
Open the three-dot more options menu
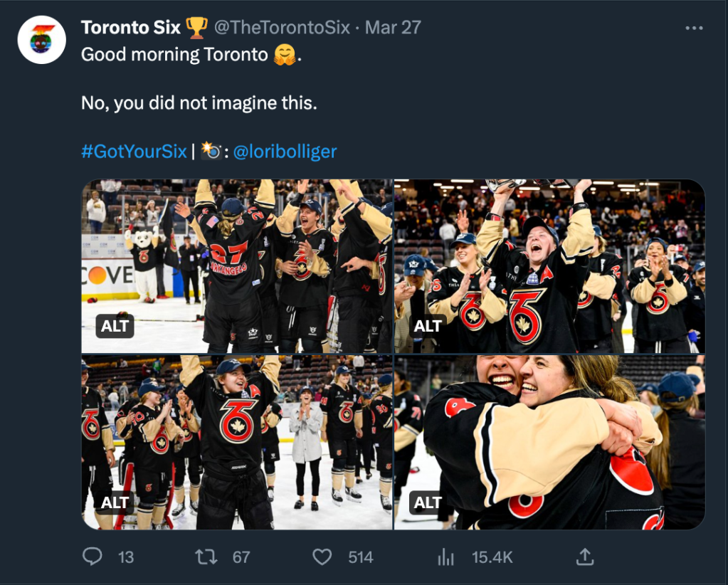(x=694, y=28)
